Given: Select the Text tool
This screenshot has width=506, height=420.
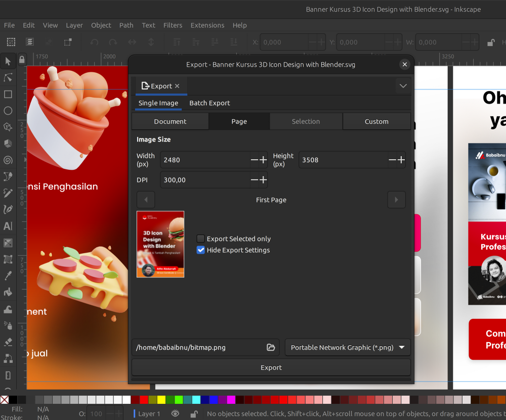Looking at the screenshot, I should click(x=8, y=226).
